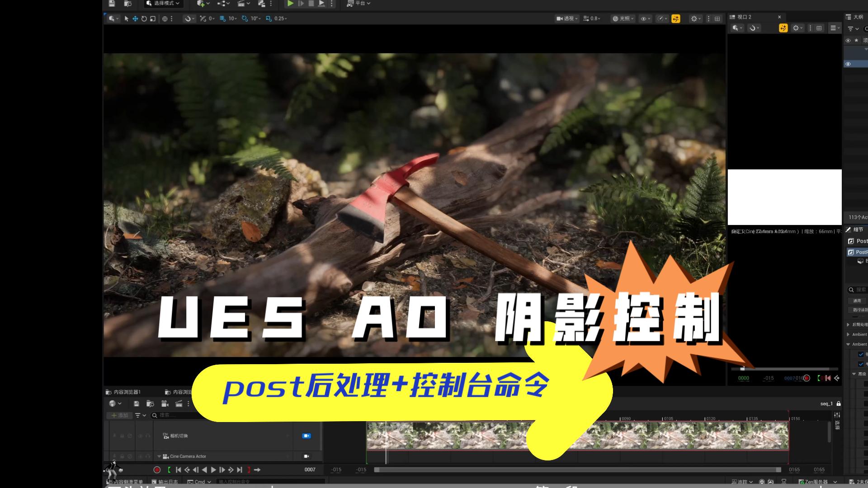
Task: Uncheck the first checkbox under Ambient Occlusion settings
Action: [861, 354]
